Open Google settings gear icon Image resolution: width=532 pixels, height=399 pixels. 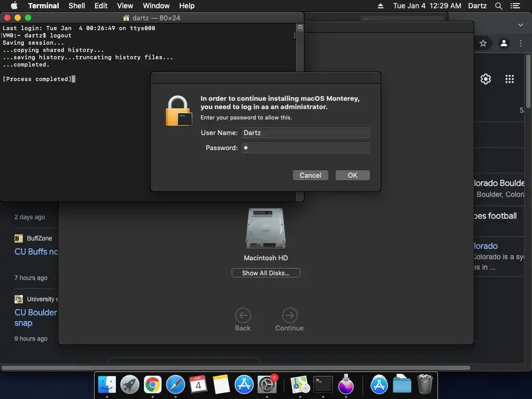(486, 79)
